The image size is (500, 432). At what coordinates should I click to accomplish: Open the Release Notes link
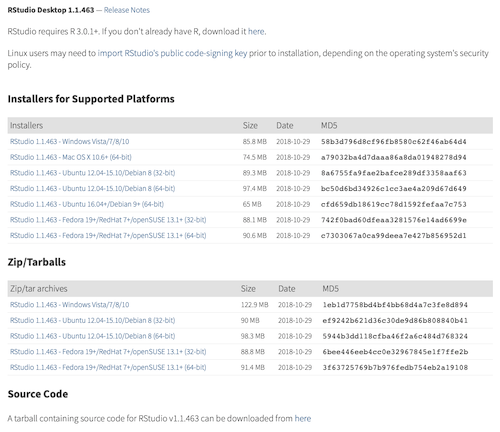[127, 10]
